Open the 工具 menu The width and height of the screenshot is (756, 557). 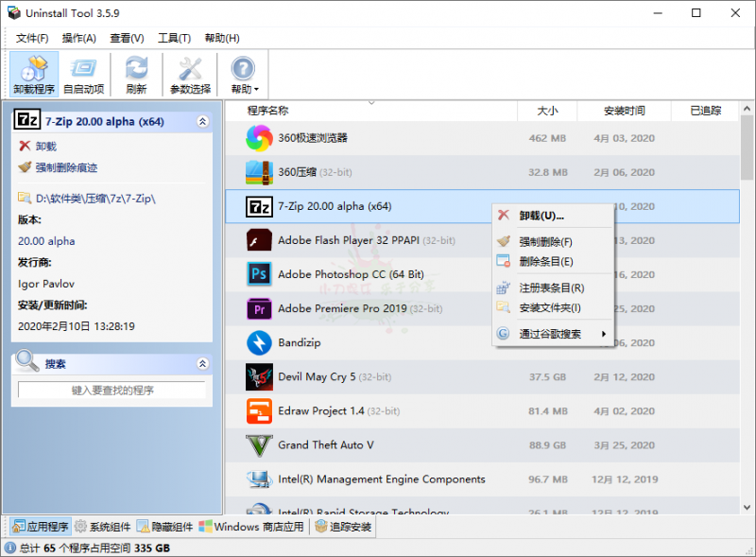click(174, 38)
